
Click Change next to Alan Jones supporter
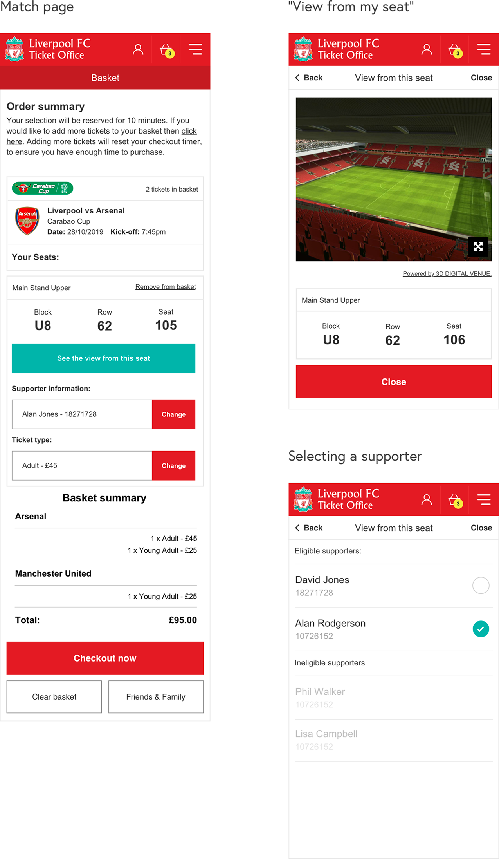pos(173,414)
